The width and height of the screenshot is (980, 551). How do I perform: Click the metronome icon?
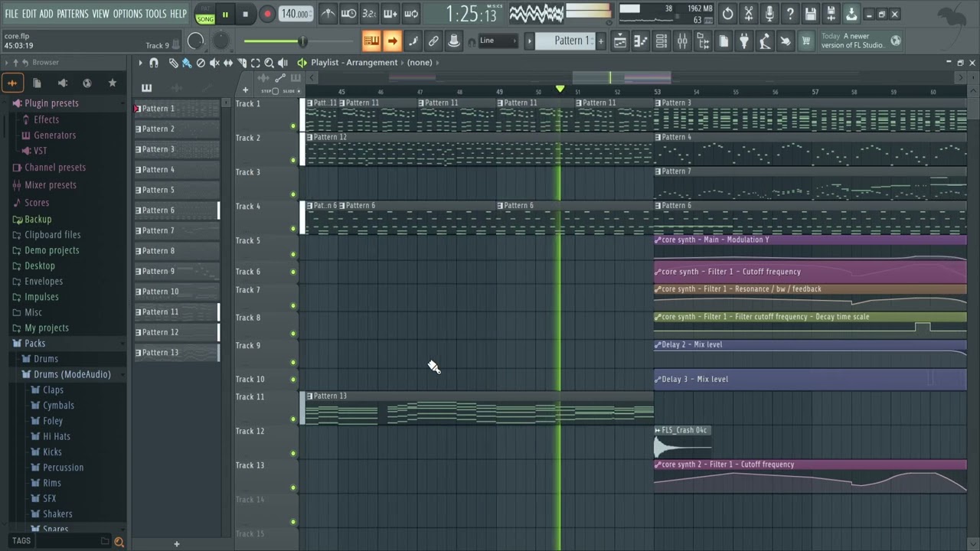[x=328, y=14]
